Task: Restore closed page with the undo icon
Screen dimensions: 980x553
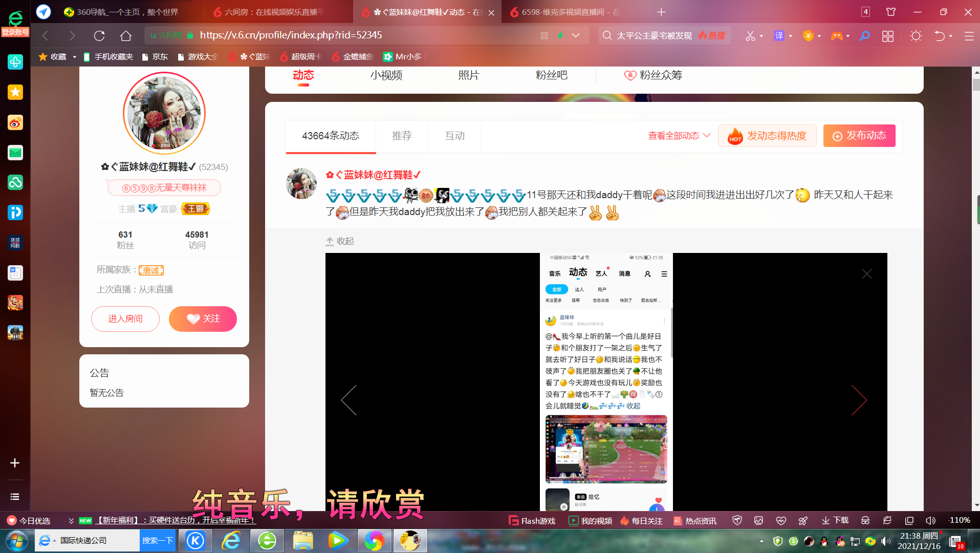Action: click(940, 36)
